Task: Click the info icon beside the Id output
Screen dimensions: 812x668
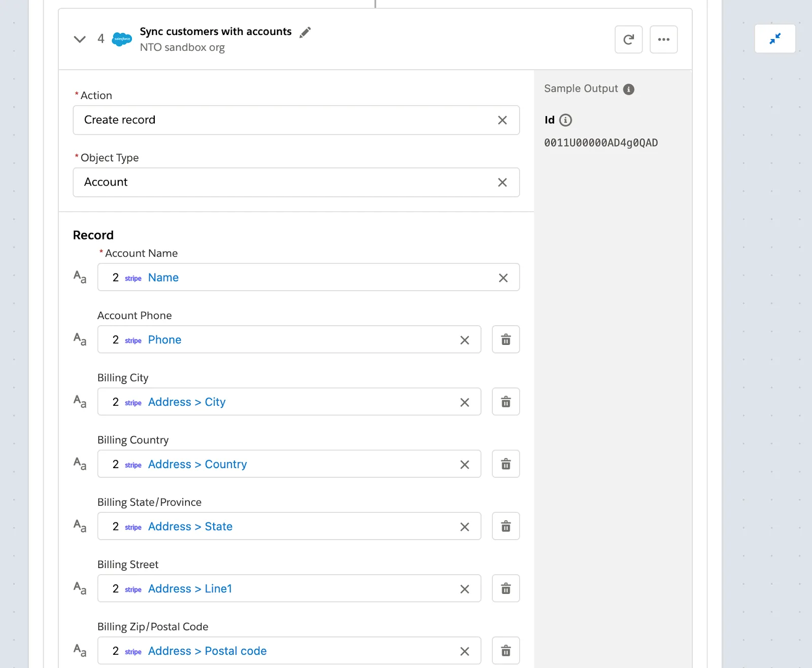Action: [565, 120]
